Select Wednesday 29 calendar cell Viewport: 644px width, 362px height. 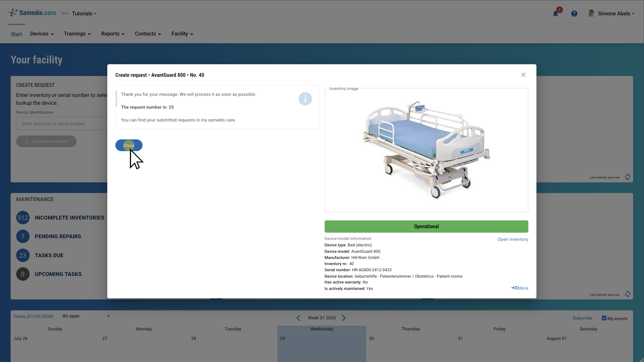point(322,347)
